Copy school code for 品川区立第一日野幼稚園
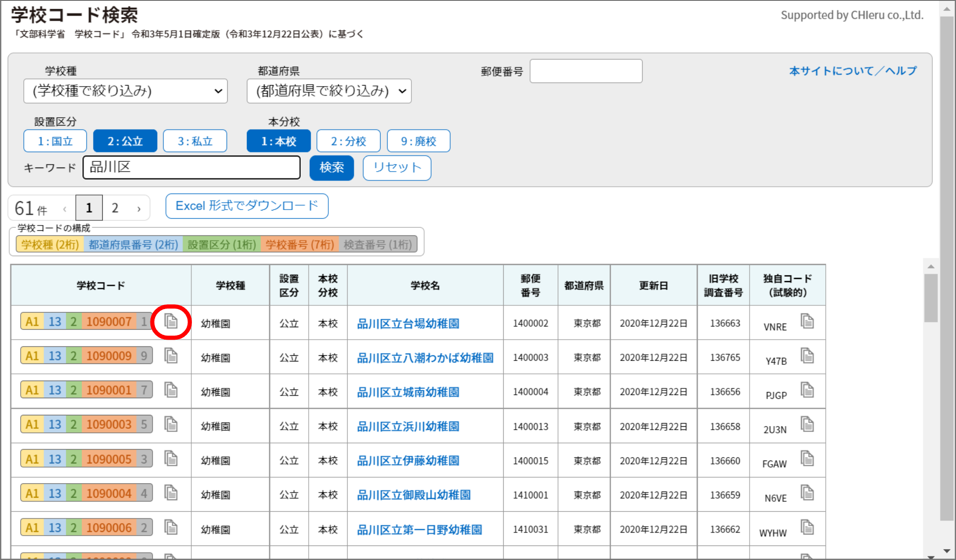Viewport: 956px width, 560px height. click(x=171, y=527)
